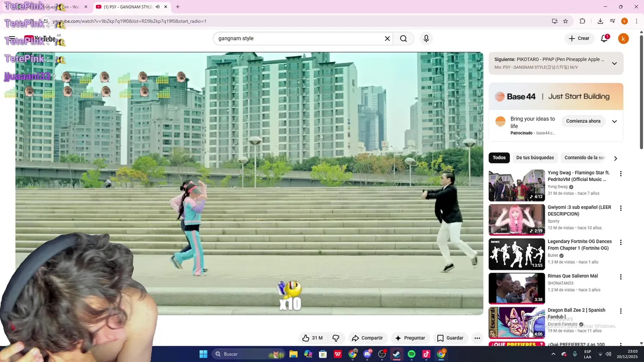Open more actions ellipsis below video

tap(477, 338)
